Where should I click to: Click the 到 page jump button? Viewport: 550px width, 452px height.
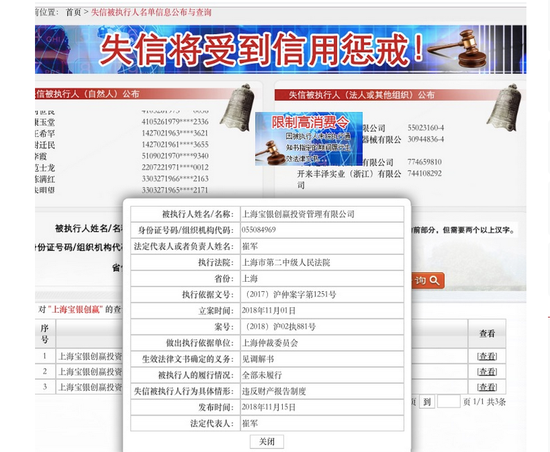427,402
